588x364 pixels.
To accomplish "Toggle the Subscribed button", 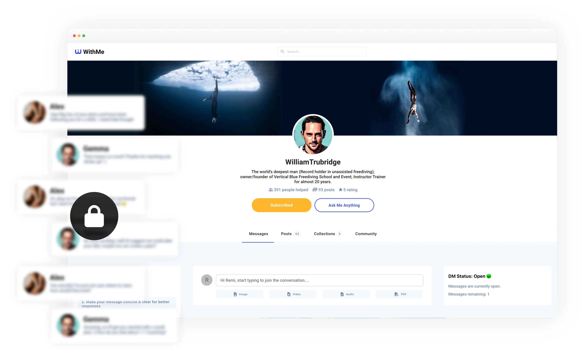I will tap(281, 205).
